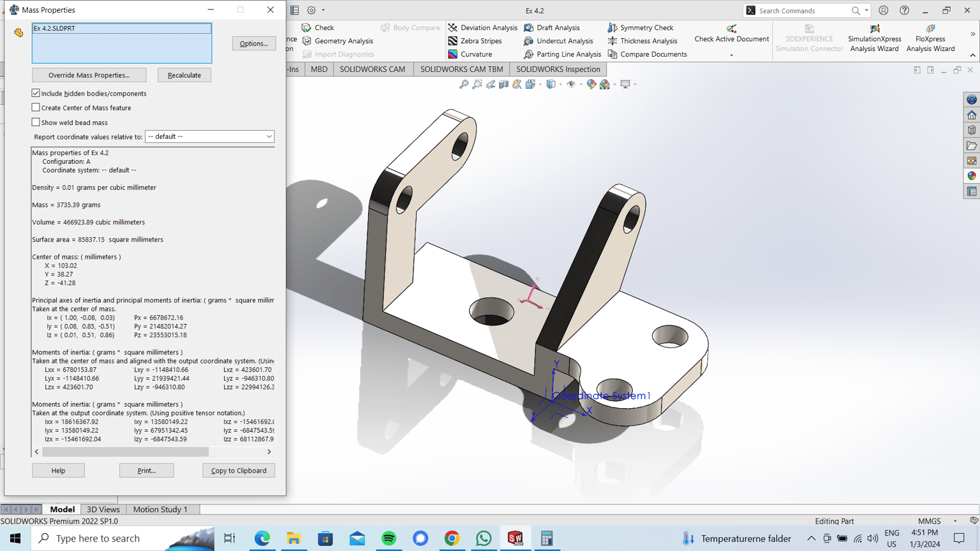Screen dimensions: 980x551
Task: Run Check Active Document
Action: 732,33
